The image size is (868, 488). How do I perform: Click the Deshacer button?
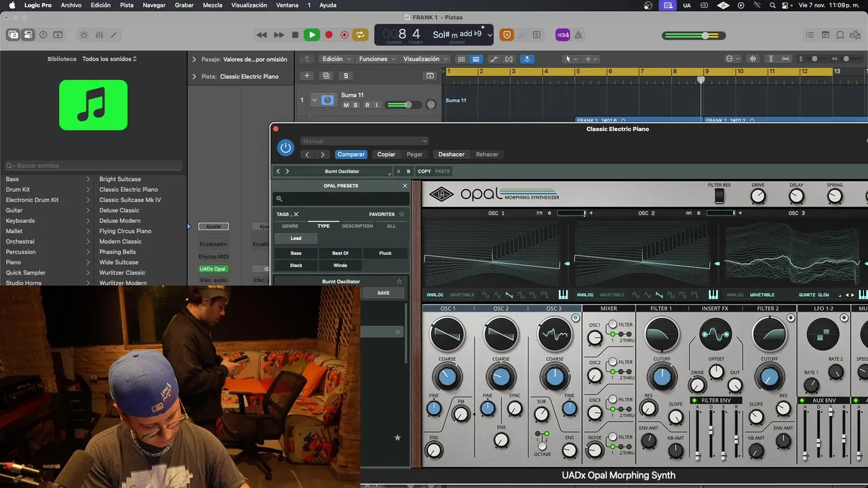[x=451, y=155]
